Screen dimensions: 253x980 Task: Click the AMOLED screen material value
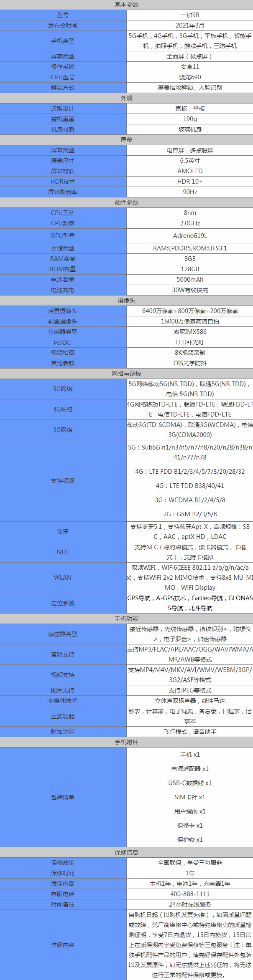190,171
